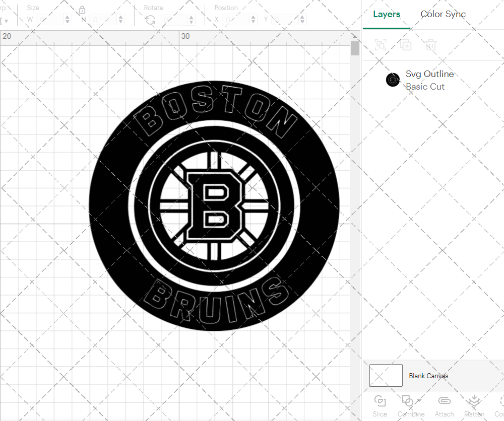Viewport: 504px width, 421px height.
Task: Click the Height input field
Action: [x=104, y=20]
